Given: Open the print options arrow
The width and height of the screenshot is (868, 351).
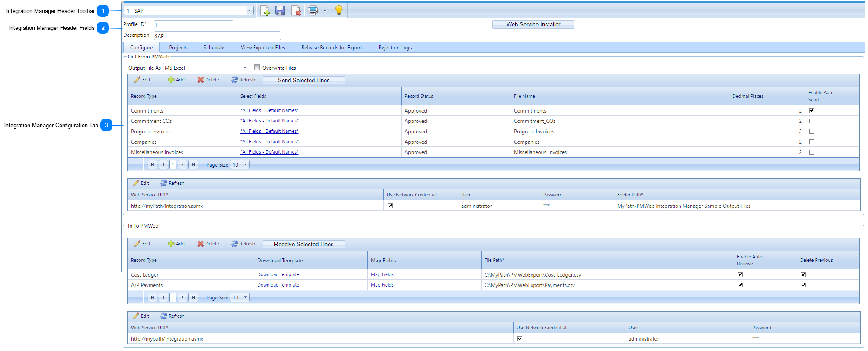Looking at the screenshot, I should (x=325, y=11).
